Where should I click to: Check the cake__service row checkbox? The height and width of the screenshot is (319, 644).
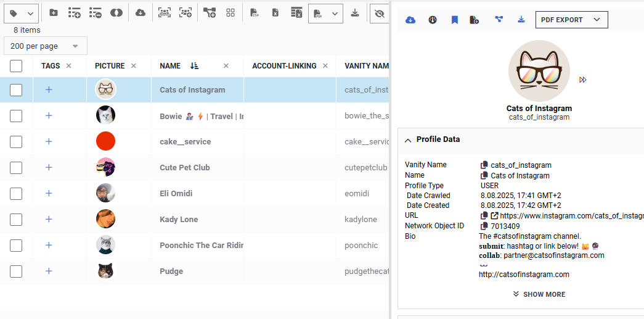pyautogui.click(x=15, y=141)
